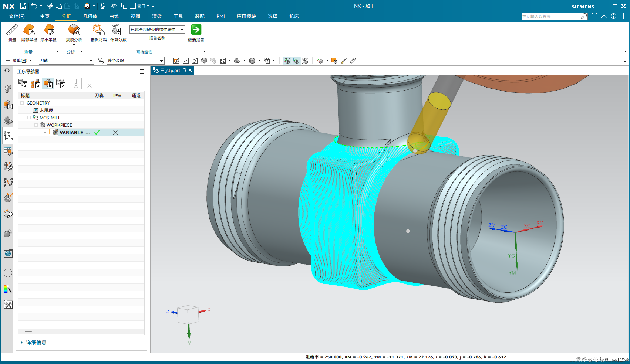Open the history clock sidebar icon

pos(8,273)
